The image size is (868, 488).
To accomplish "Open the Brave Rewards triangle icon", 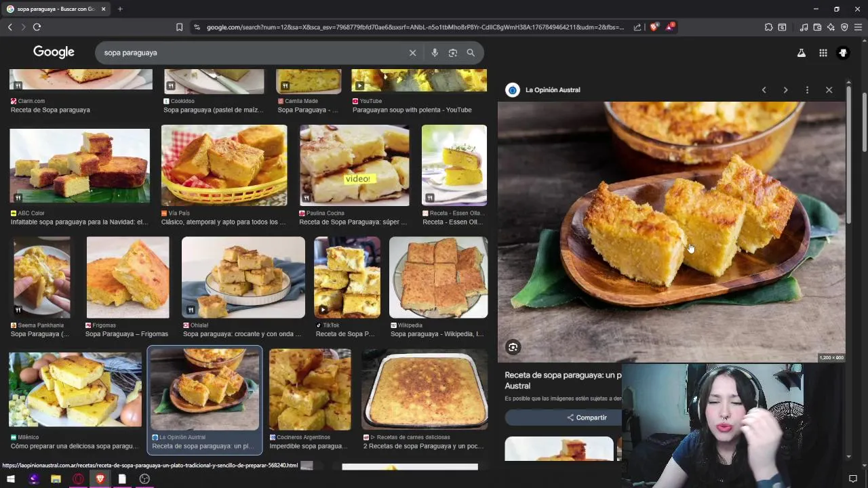I will (x=670, y=27).
